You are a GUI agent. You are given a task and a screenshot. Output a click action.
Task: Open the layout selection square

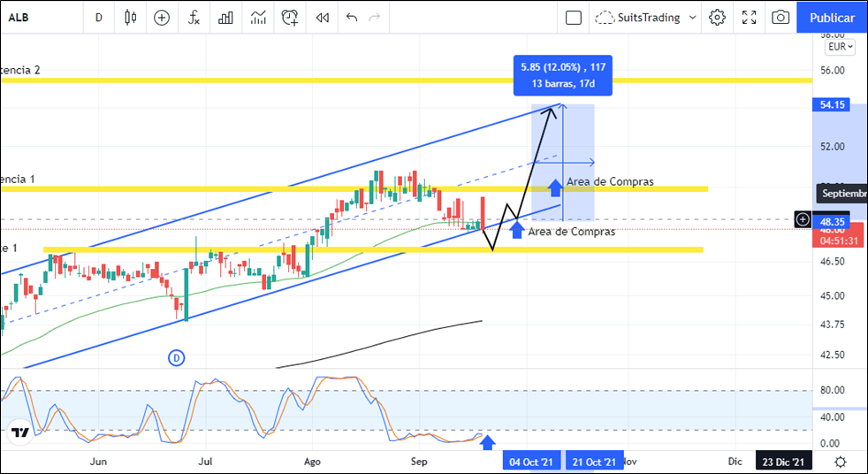[574, 17]
